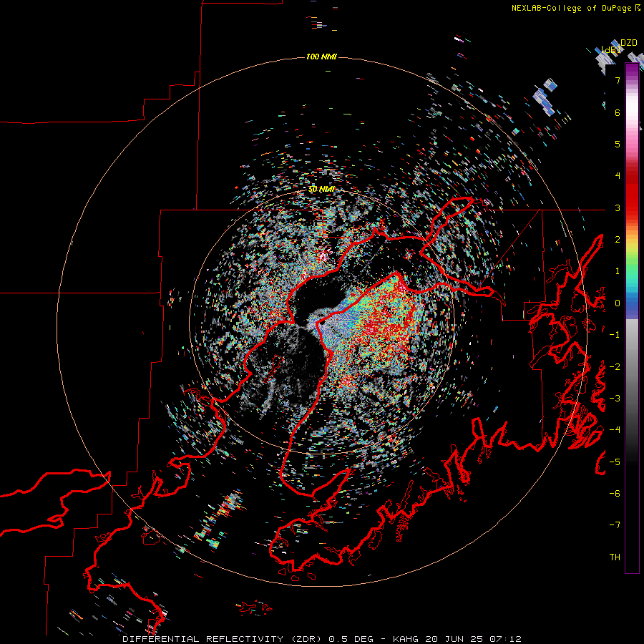This screenshot has width=644, height=644.
Task: Click the 100 NMI range ring label
Action: tap(321, 57)
